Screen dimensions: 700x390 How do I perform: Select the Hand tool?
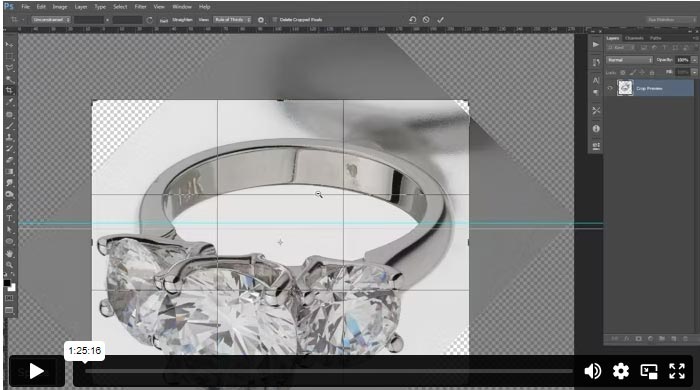tap(9, 253)
